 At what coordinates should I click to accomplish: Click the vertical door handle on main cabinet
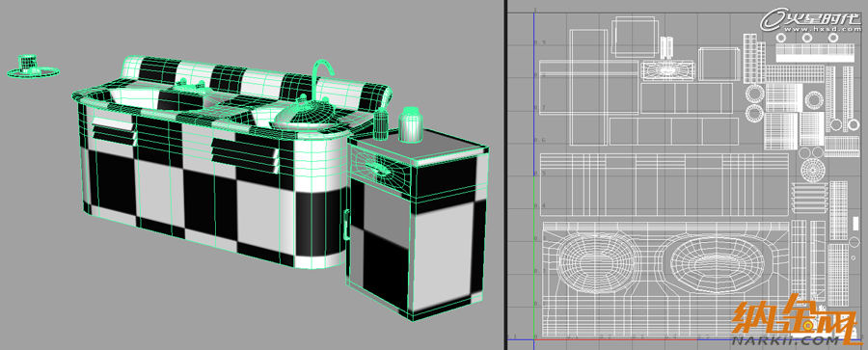click(346, 225)
